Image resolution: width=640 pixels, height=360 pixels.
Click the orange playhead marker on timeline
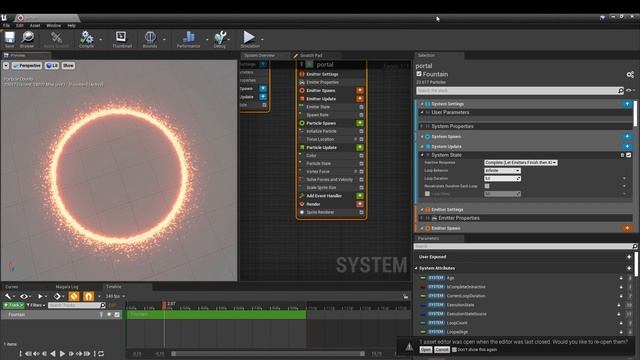pos(164,305)
